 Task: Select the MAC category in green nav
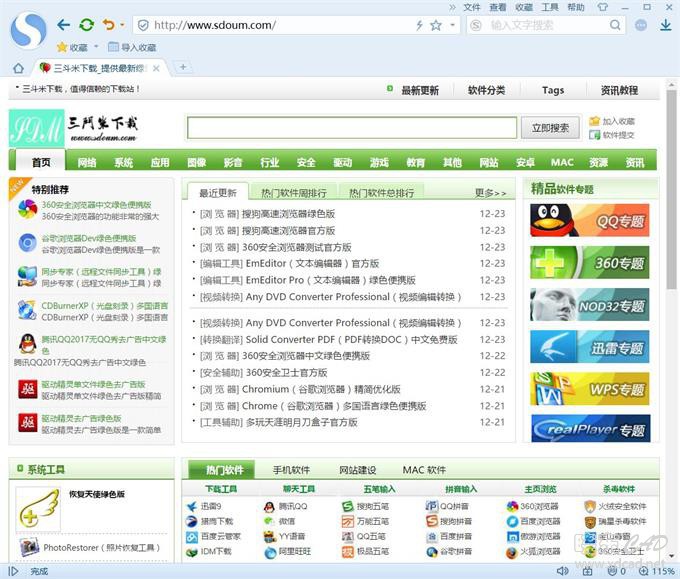click(x=562, y=163)
